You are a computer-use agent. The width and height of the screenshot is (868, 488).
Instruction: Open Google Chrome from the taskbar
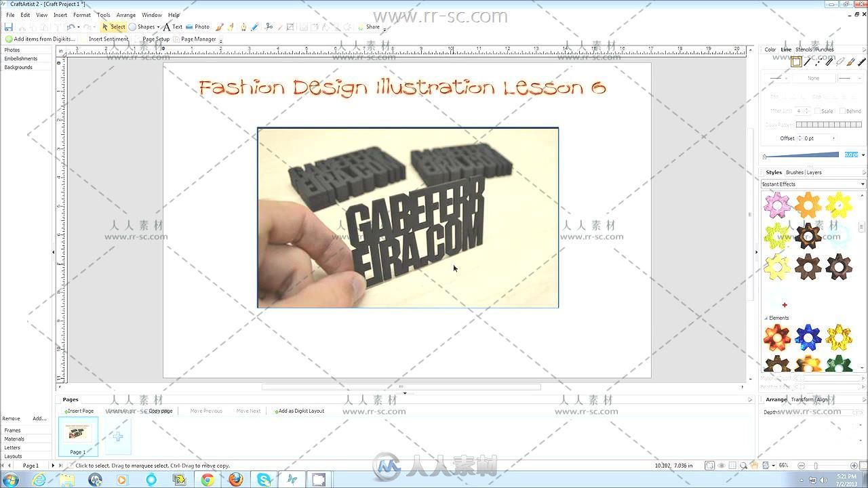208,480
